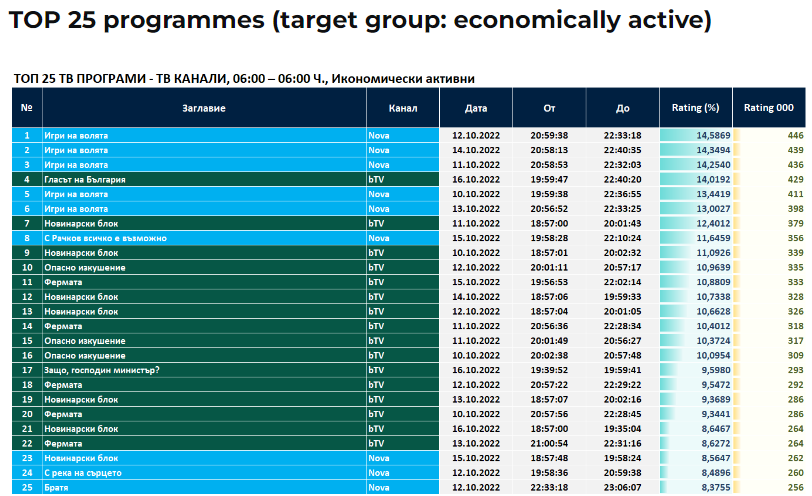Click 'С Рачков всичко е възможно' row title
The width and height of the screenshot is (812, 496).
point(105,238)
